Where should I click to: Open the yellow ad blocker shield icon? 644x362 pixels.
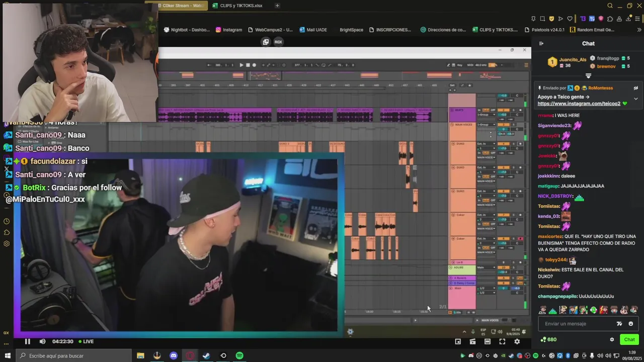pos(551,19)
